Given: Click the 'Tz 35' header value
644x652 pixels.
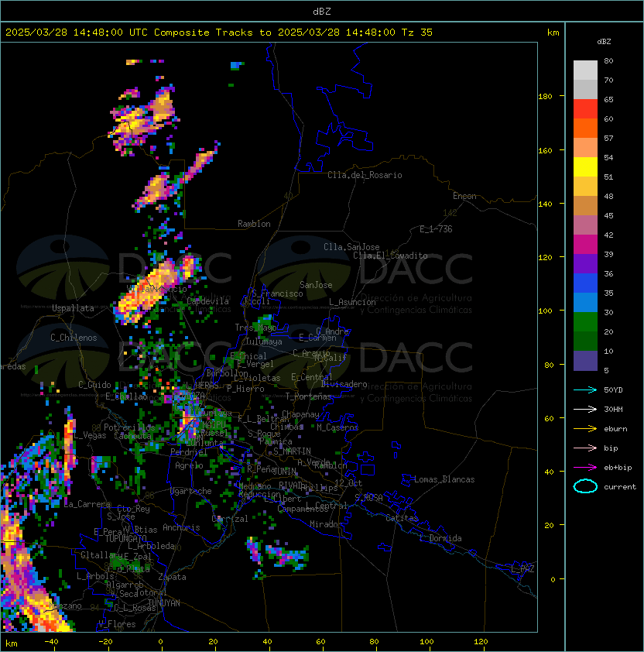Looking at the screenshot, I should point(417,33).
